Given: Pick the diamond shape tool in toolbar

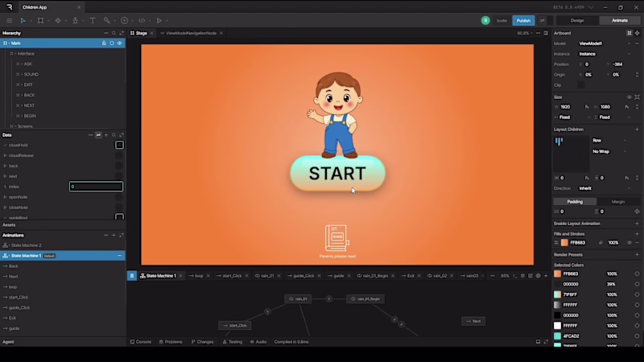Looking at the screenshot, I should 58,21.
